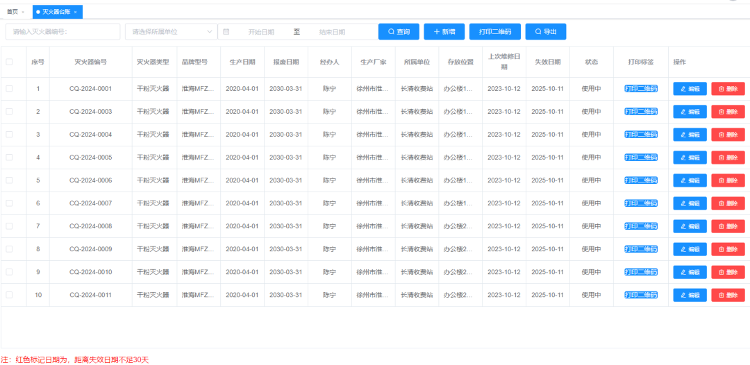Delete the CQ-2024-0008 row

tap(728, 226)
